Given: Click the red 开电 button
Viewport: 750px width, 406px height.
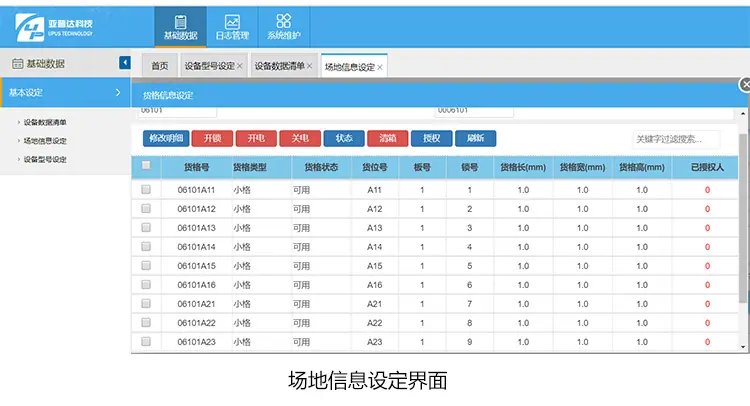Looking at the screenshot, I should 256,138.
